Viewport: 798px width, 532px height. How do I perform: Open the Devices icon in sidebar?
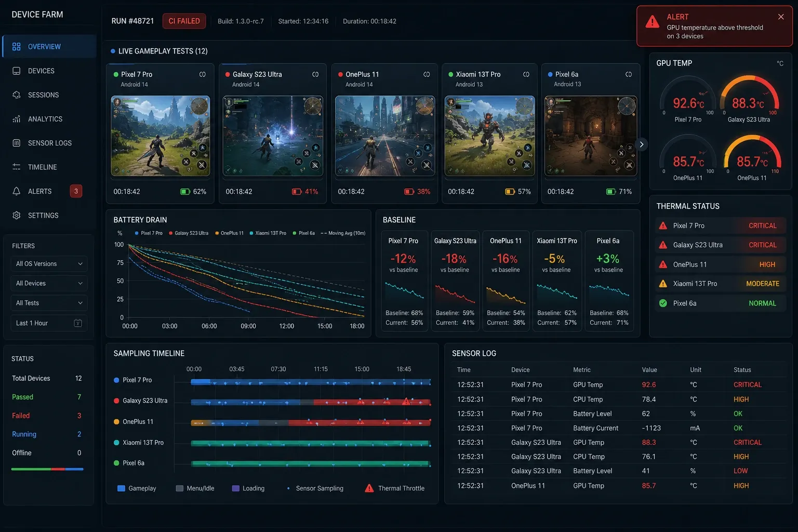pyautogui.click(x=16, y=71)
